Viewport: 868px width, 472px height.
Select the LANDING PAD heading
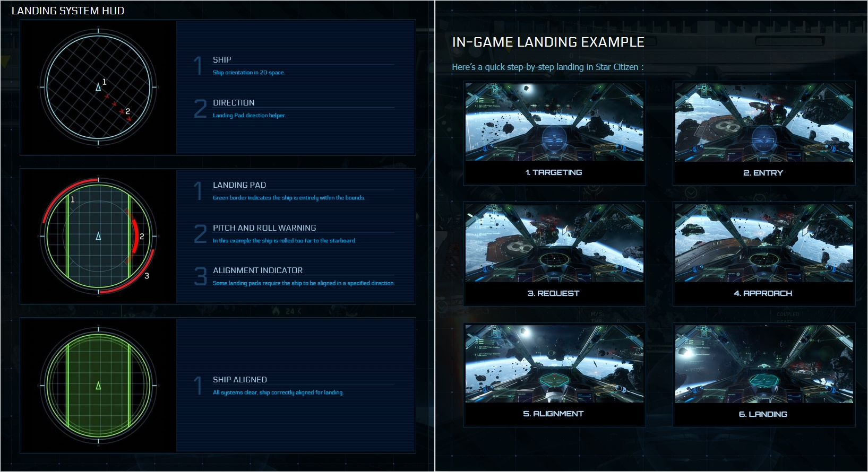pyautogui.click(x=239, y=185)
